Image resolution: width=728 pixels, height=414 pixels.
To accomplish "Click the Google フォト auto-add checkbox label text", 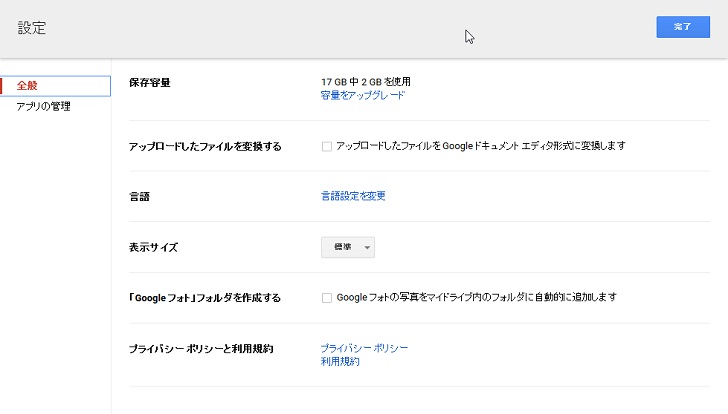I will 477,298.
